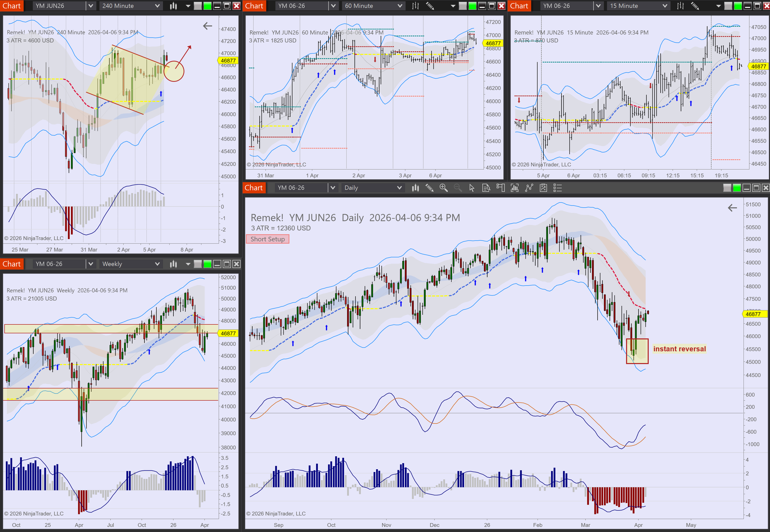Click the Chart tab of the Daily window
The width and height of the screenshot is (770, 532).
coord(253,188)
